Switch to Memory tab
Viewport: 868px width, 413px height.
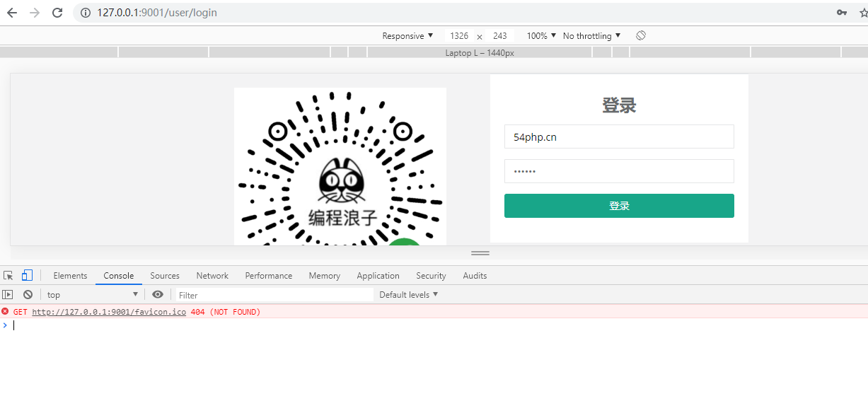[x=325, y=276]
